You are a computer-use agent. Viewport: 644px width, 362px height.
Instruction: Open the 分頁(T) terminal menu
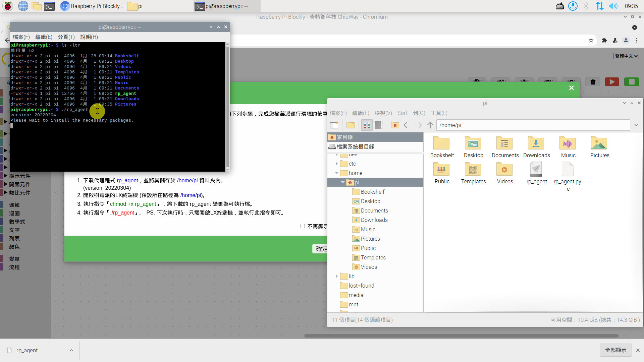(66, 37)
